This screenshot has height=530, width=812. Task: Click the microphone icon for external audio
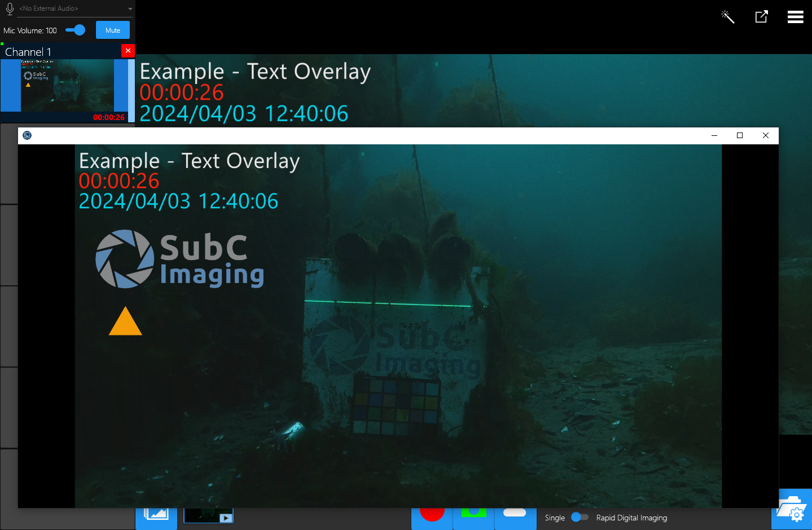10,8
